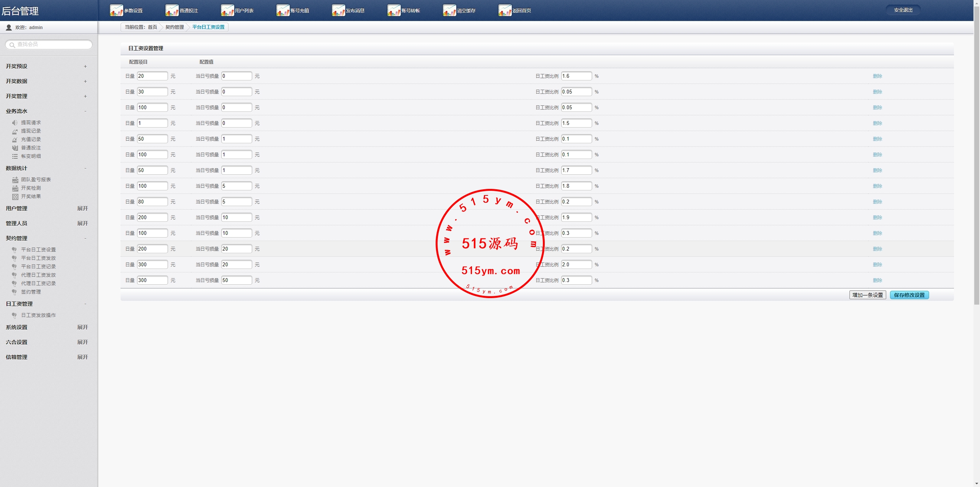Collapse the 契约管理 sidebar section
The image size is (980, 487).
tap(85, 238)
